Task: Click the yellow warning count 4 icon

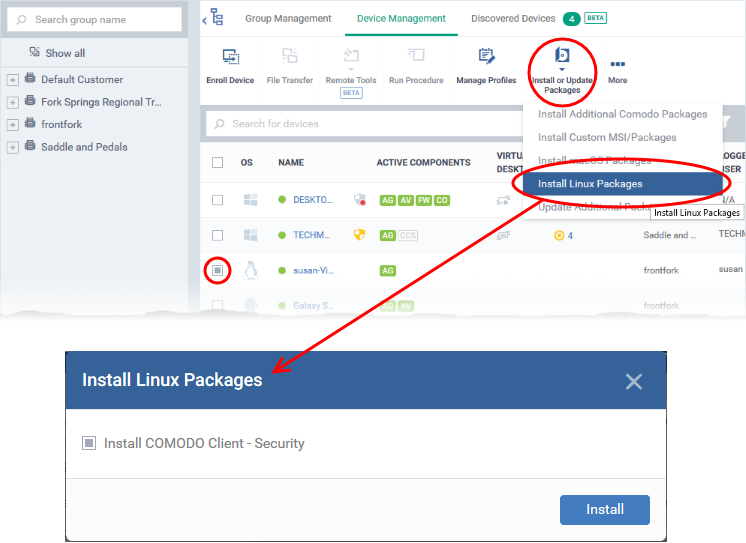Action: [559, 236]
